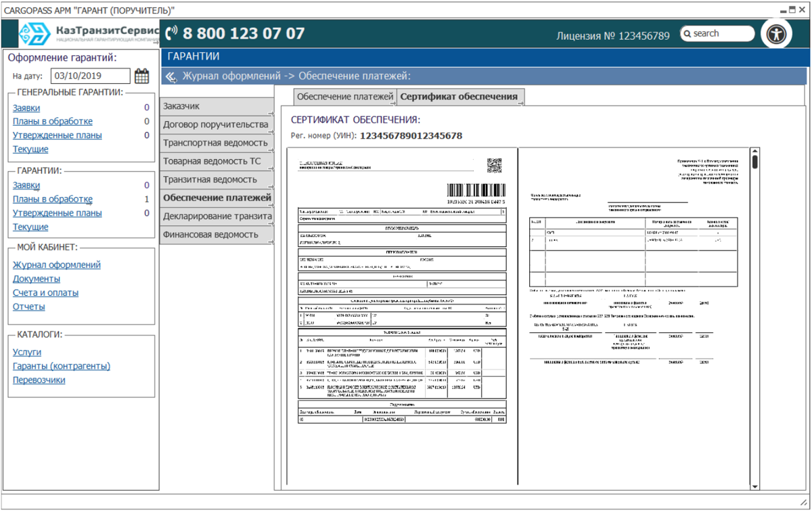812x511 pixels.
Task: Click the СЕРТИФИКАТ ОБЕСПЕЧЕНИЯ heading
Action: tap(356, 120)
